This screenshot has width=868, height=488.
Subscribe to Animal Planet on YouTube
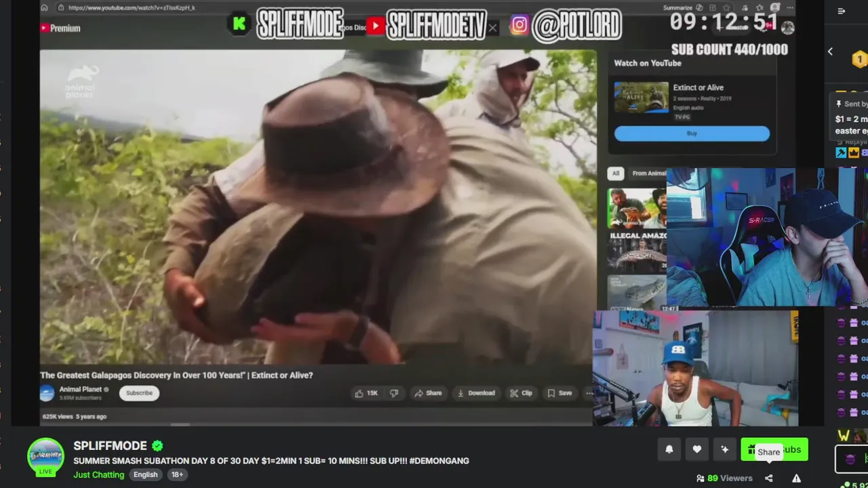pyautogui.click(x=139, y=393)
